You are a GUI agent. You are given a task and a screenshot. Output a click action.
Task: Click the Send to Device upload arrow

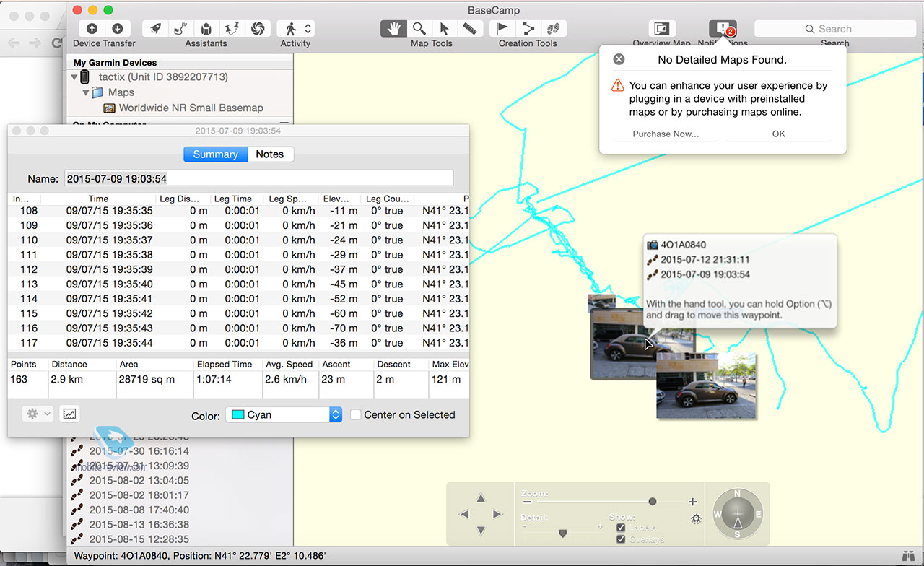point(92,29)
